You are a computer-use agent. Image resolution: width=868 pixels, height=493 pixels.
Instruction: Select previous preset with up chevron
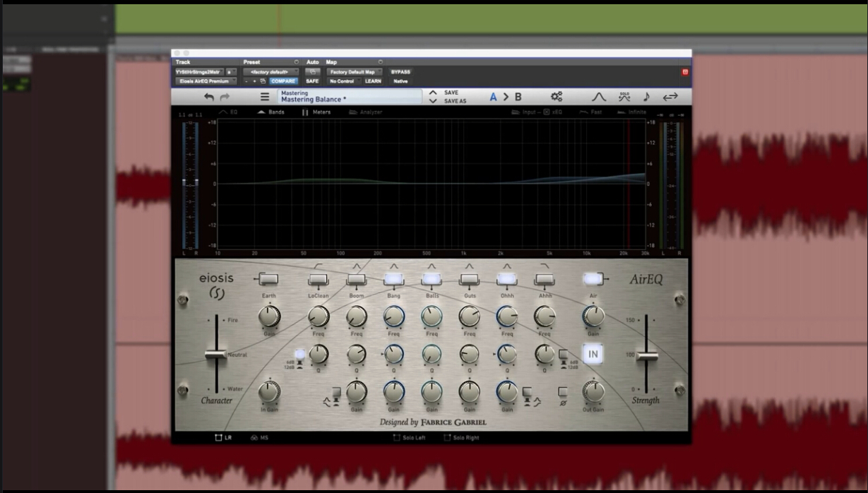[433, 93]
